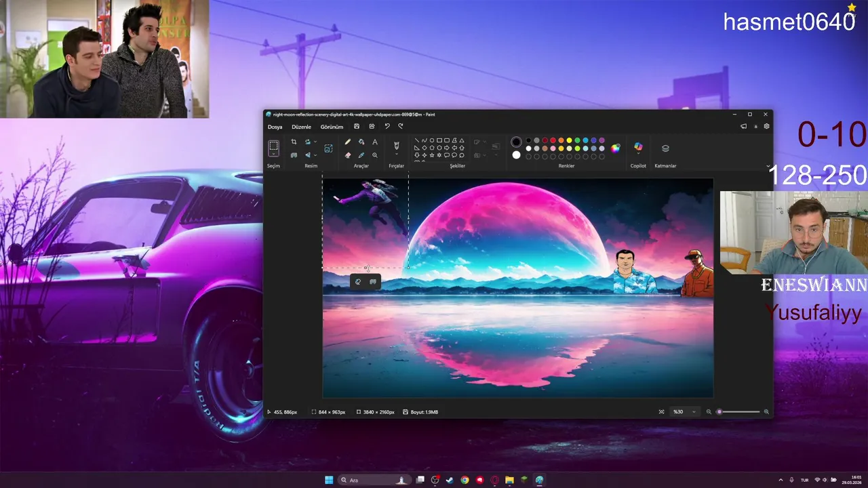
Task: Open the %30 zoom level dropdown
Action: coord(684,411)
